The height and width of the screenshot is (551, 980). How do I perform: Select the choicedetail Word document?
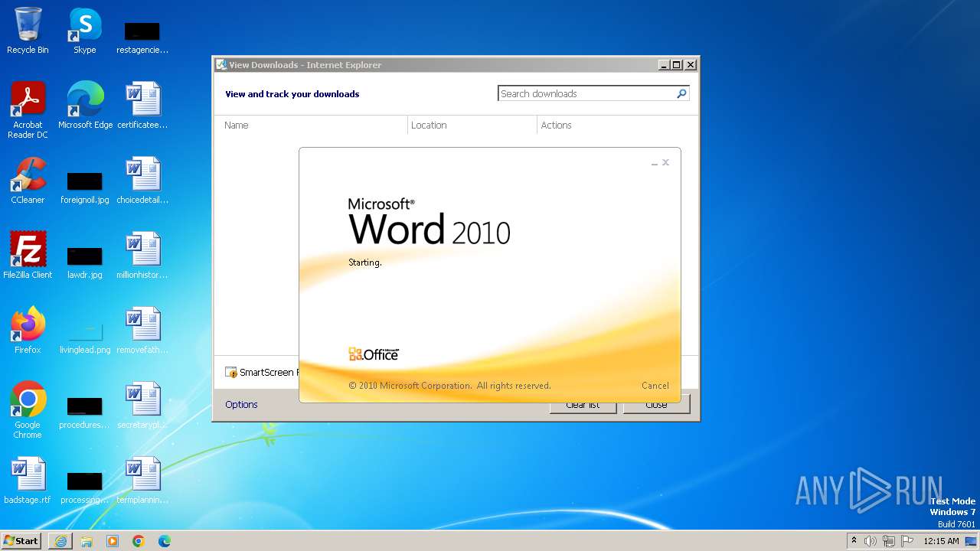142,181
